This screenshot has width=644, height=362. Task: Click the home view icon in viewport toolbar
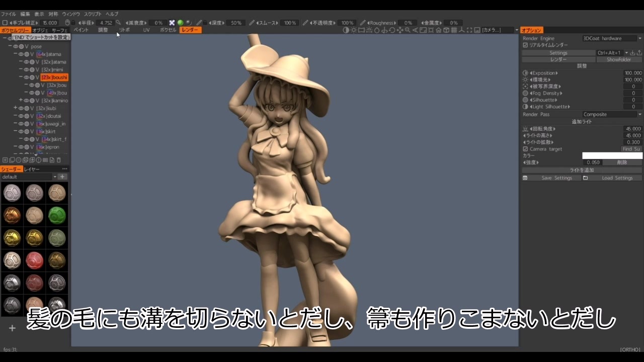(439, 30)
